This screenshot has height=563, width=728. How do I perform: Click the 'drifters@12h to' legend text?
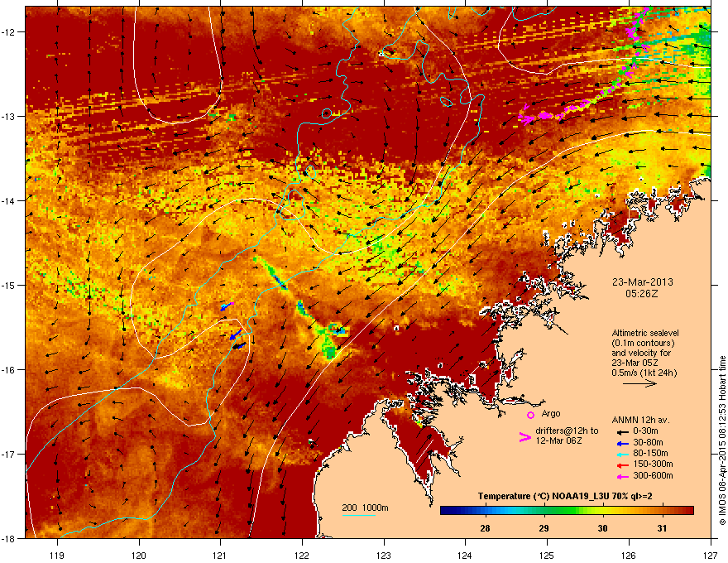567,431
